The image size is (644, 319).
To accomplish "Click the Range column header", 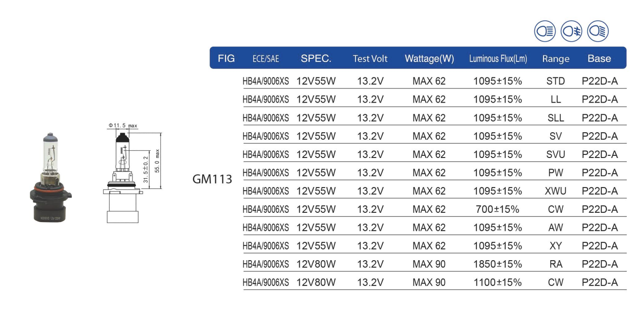I will pyautogui.click(x=555, y=59).
